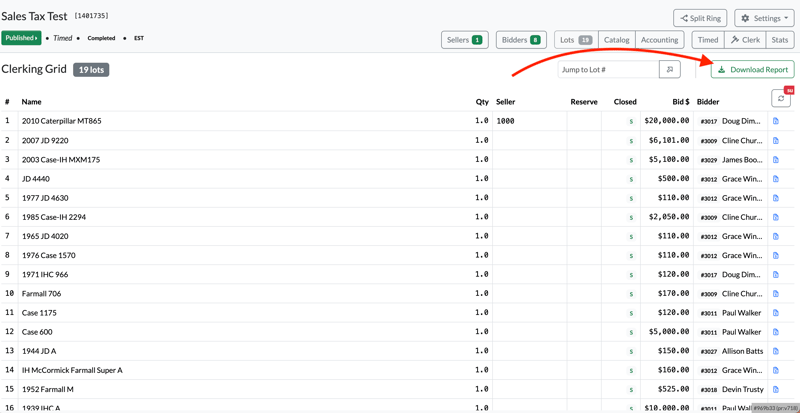The height and width of the screenshot is (413, 800).
Task: Click bidder Allison Batts
Action: 742,351
